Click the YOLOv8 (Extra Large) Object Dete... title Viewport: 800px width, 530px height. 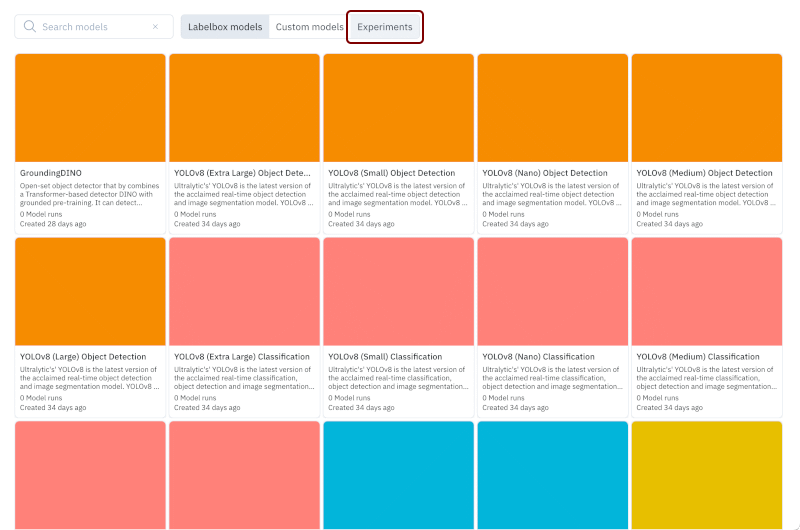[x=242, y=173]
